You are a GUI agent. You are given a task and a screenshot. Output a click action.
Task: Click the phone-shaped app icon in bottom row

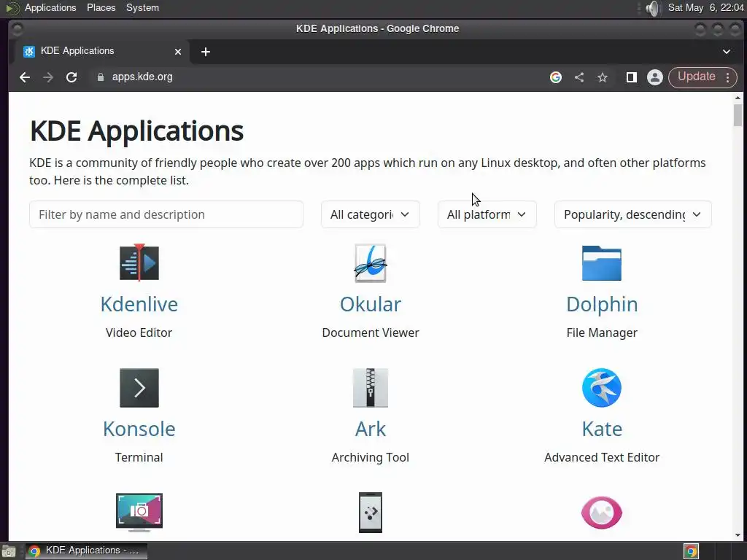point(371,513)
